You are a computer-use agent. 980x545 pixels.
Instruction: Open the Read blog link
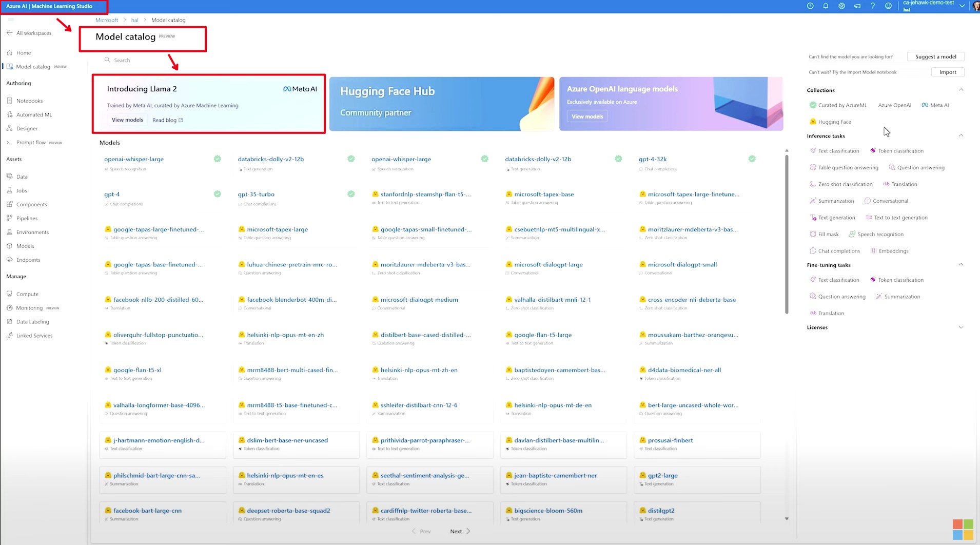pyautogui.click(x=167, y=120)
